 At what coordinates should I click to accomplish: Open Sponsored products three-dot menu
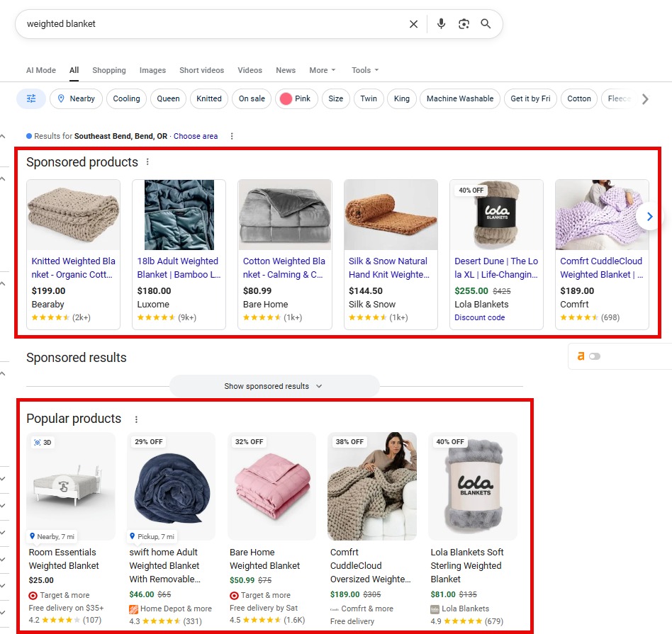click(x=147, y=162)
